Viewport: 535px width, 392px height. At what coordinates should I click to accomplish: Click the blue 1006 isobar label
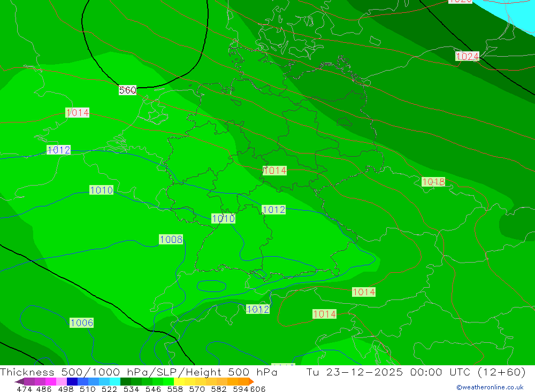pyautogui.click(x=81, y=322)
